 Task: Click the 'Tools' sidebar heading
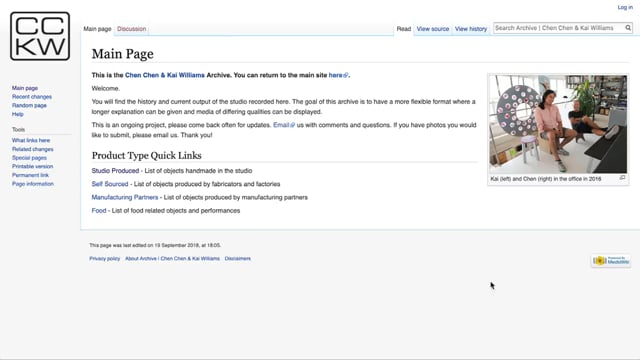18,129
